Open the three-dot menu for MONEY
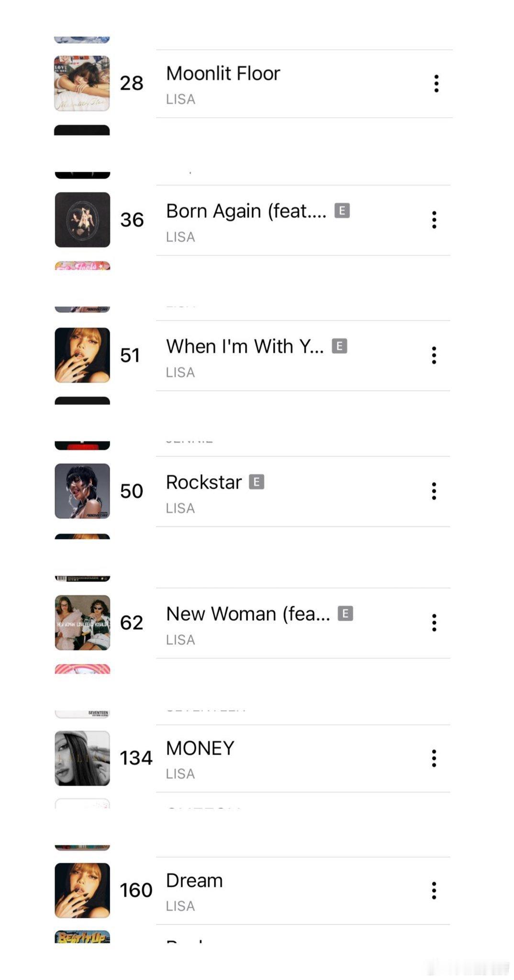 434,758
